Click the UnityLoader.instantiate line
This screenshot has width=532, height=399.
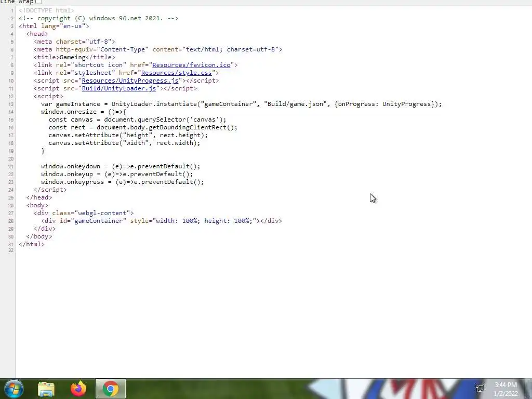tap(241, 104)
